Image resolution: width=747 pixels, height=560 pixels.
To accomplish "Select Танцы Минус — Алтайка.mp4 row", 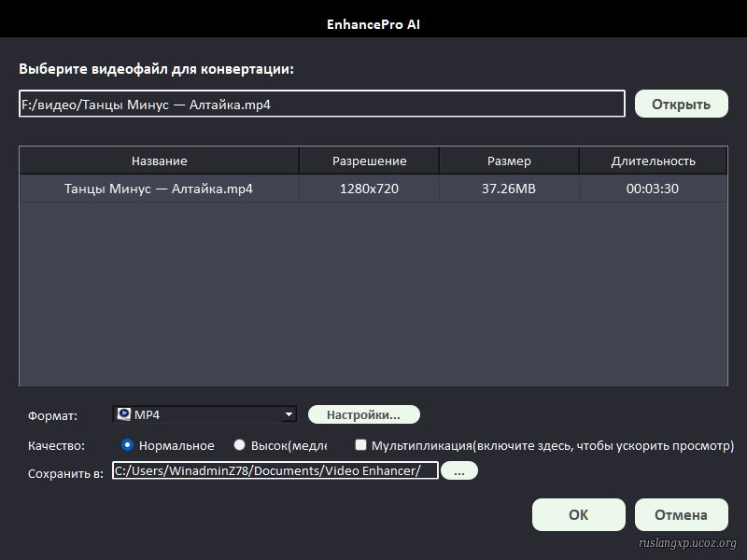I will click(x=159, y=189).
